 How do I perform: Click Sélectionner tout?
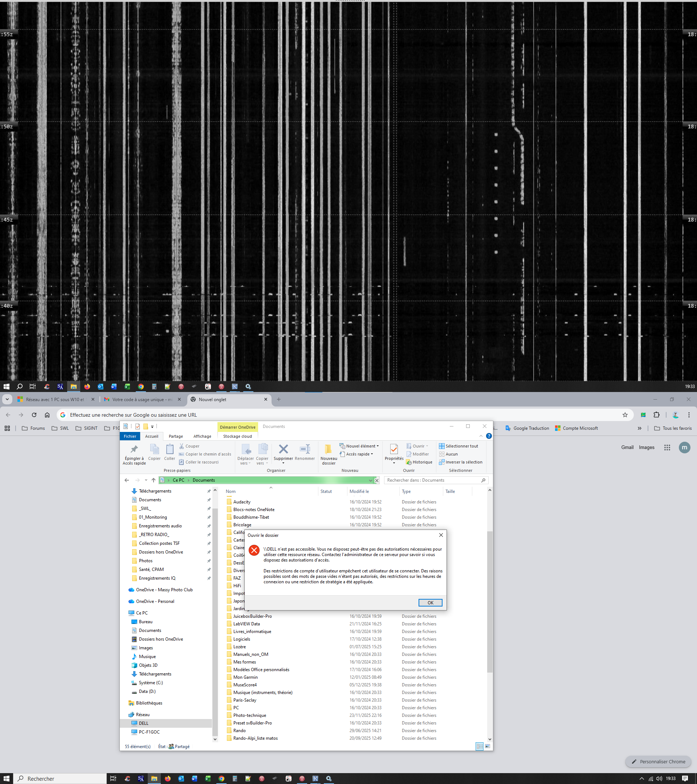(x=458, y=446)
